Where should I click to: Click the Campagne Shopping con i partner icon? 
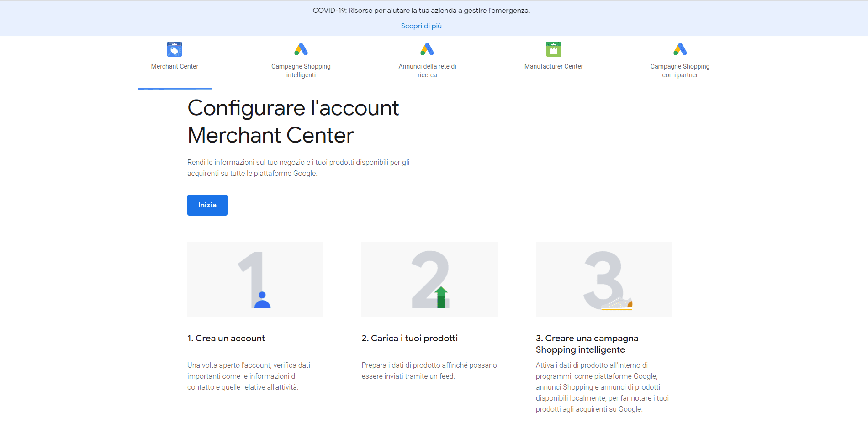[680, 49]
